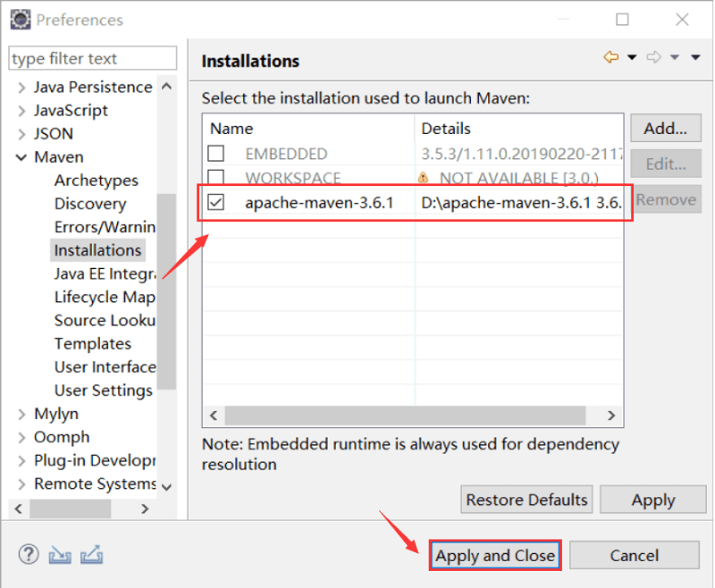715x588 pixels.
Task: Open Java EE Integration page
Action: point(105,274)
